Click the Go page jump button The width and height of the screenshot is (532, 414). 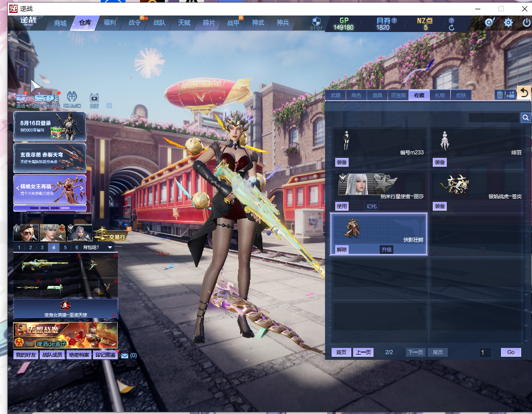(511, 352)
